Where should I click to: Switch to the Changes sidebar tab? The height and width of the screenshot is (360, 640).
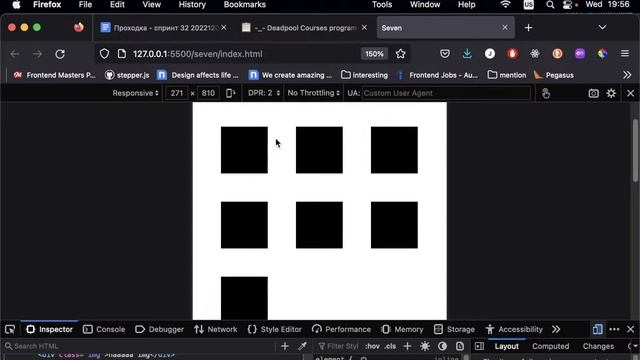tap(598, 346)
